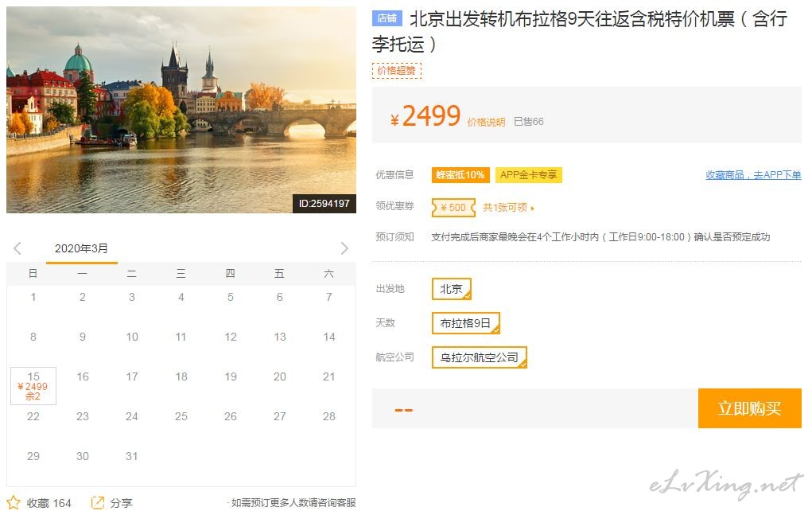Click the 分享 share label

point(121,503)
